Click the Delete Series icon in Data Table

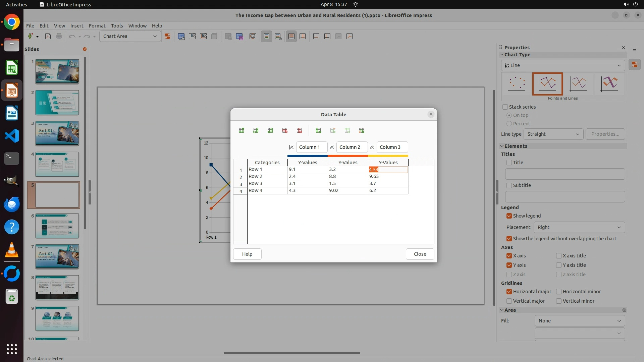[299, 130]
